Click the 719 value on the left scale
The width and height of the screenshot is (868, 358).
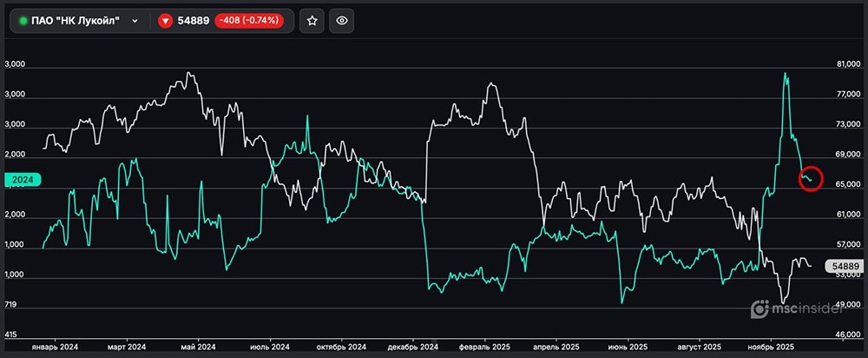[x=12, y=306]
